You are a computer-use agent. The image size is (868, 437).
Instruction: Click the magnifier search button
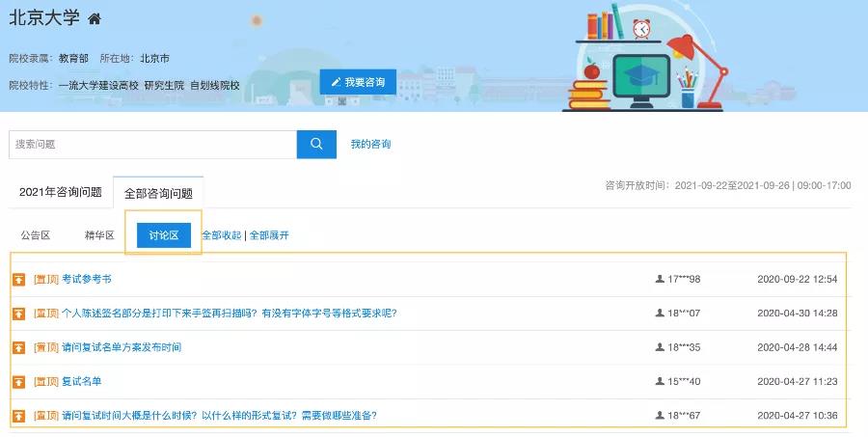click(x=316, y=144)
